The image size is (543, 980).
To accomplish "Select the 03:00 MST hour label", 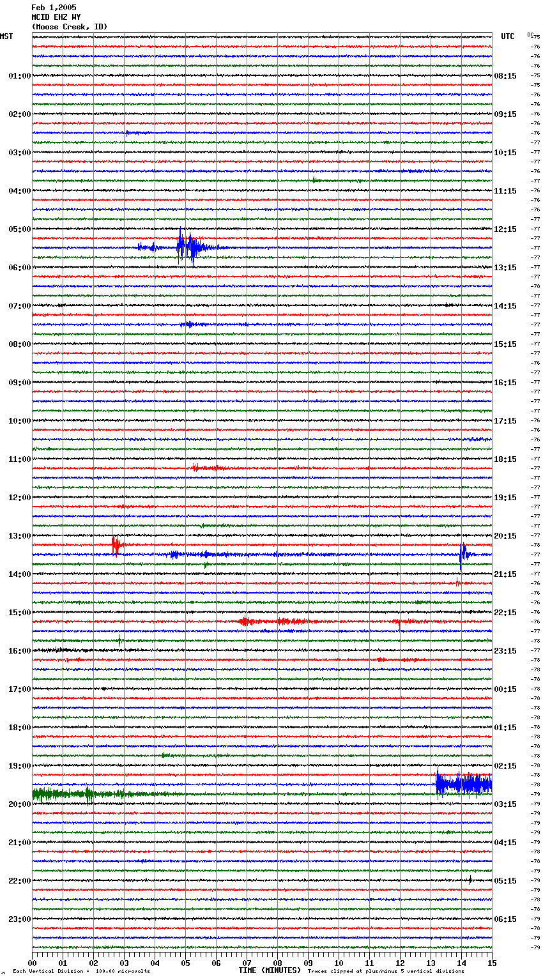I will pyautogui.click(x=20, y=153).
